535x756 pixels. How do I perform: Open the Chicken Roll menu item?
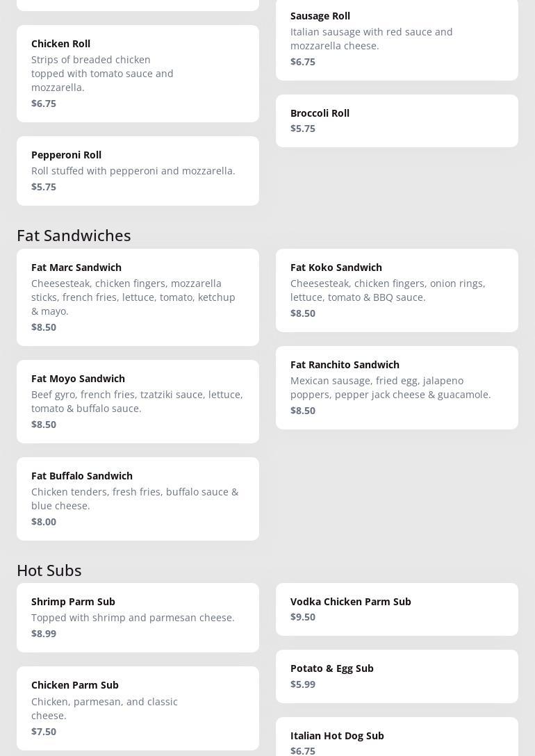[x=138, y=73]
